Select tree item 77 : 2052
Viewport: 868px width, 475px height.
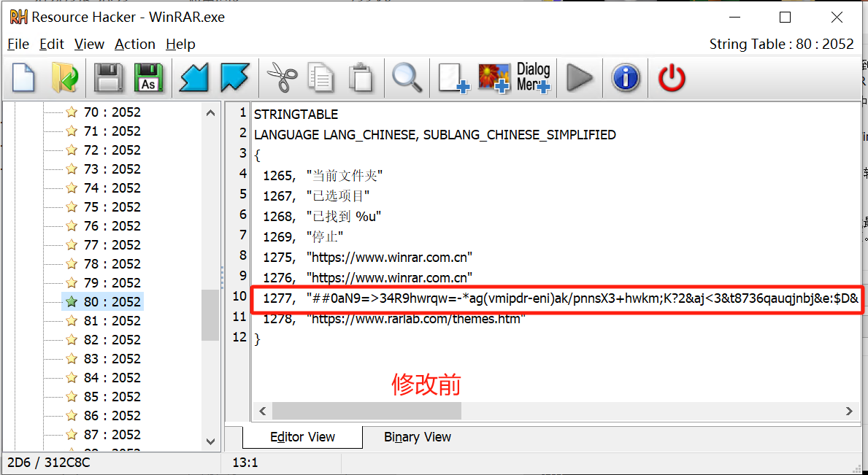tap(112, 245)
